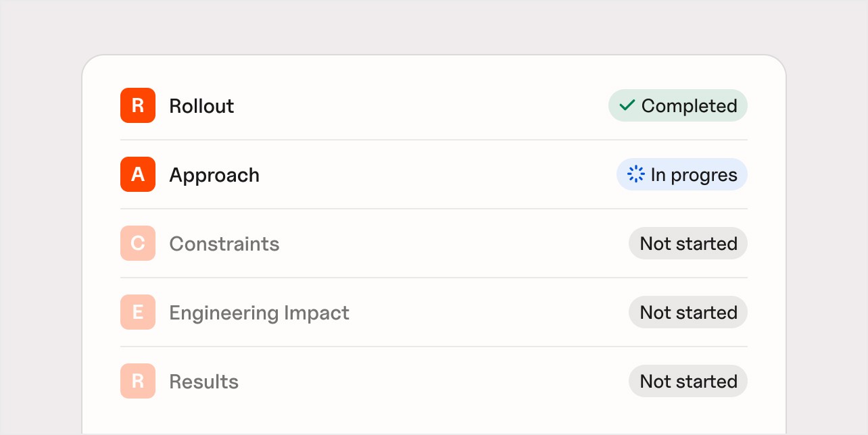Screen dimensions: 868x435
Task: Click the Completed status badge
Action: coord(677,105)
